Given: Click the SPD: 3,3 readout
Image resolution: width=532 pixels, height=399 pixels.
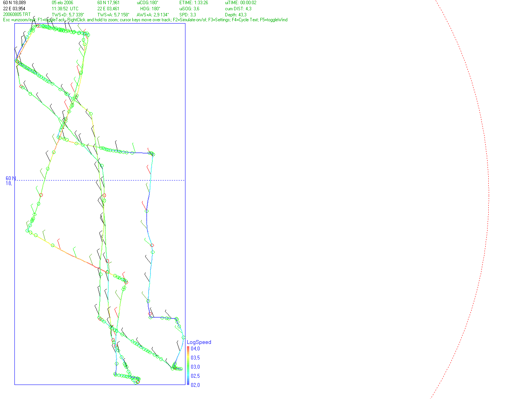Looking at the screenshot, I should [x=188, y=15].
